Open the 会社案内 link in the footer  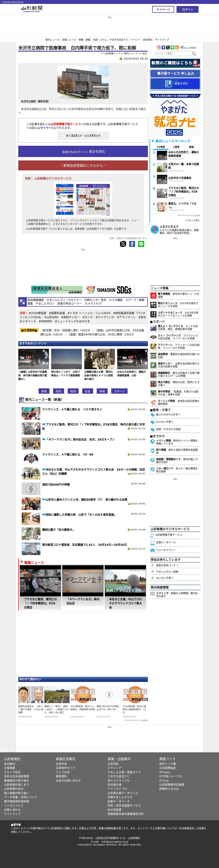(9, 764)
